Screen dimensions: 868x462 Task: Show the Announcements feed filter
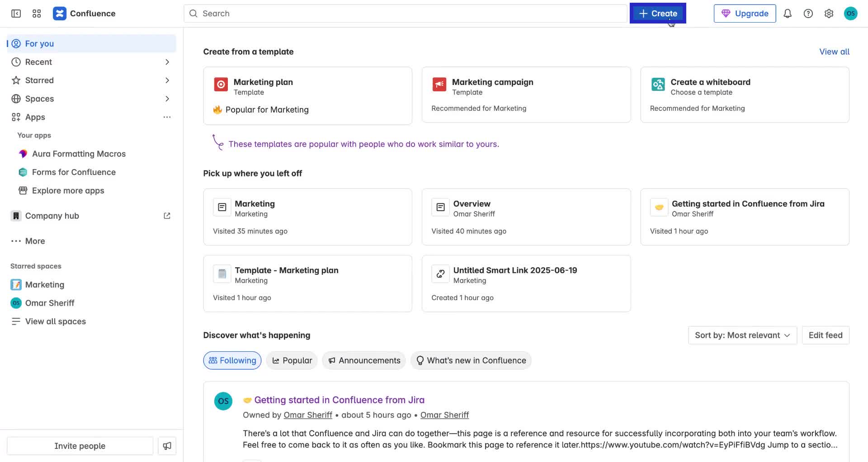tap(364, 360)
